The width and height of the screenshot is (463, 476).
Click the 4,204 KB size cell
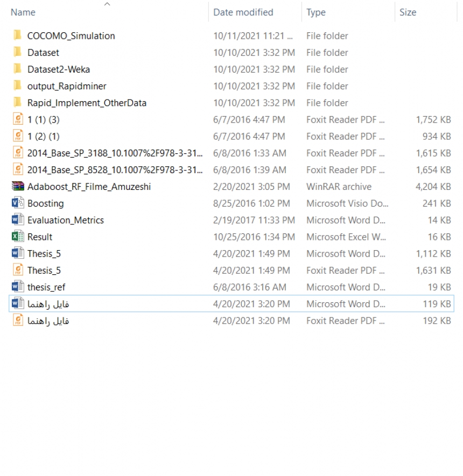click(x=433, y=187)
